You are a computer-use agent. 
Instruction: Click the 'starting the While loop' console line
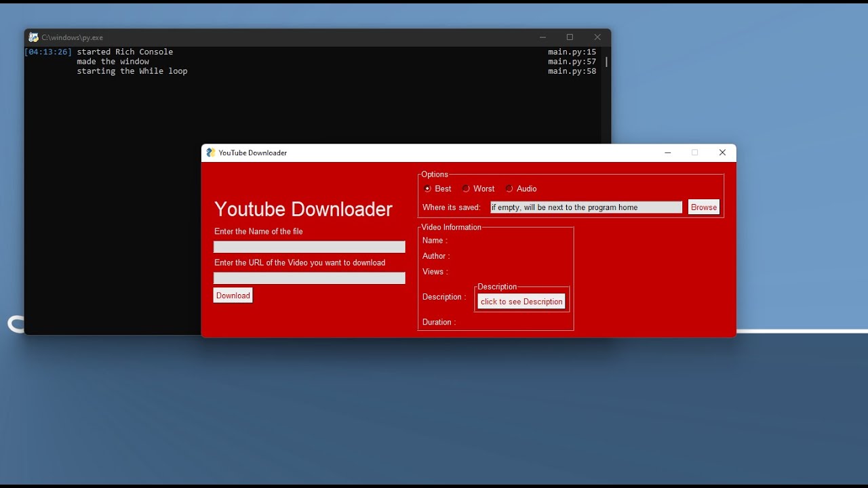point(132,71)
